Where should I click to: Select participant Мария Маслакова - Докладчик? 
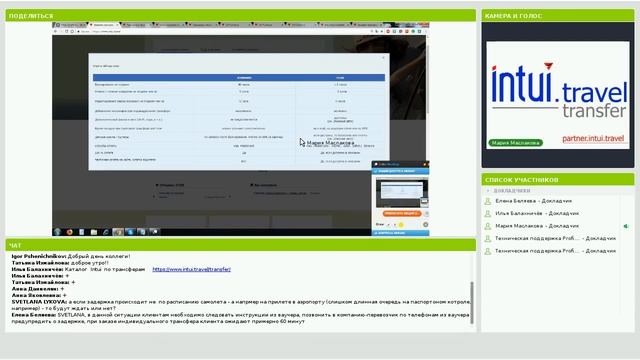pyautogui.click(x=537, y=226)
